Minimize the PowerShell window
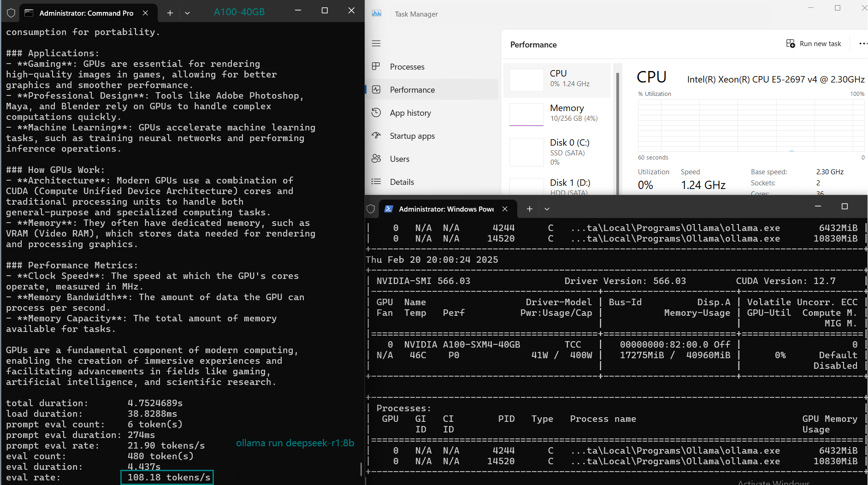Viewport: 868px width, 485px height. tap(818, 207)
